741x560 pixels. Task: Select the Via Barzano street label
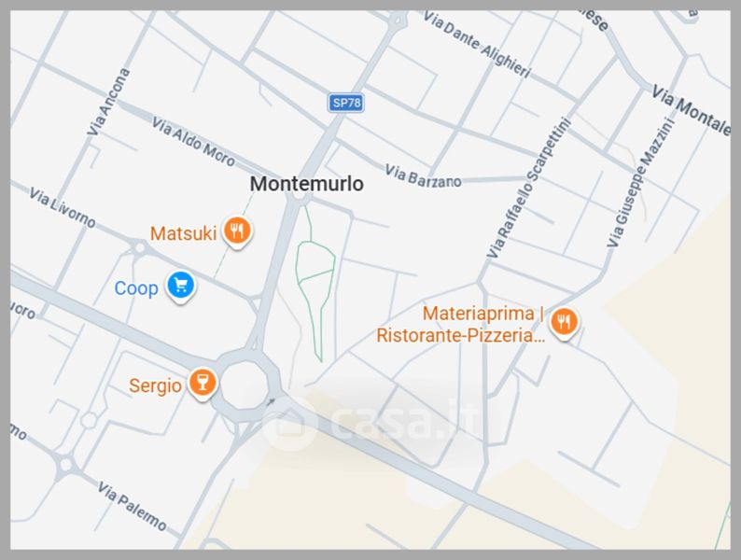423,176
